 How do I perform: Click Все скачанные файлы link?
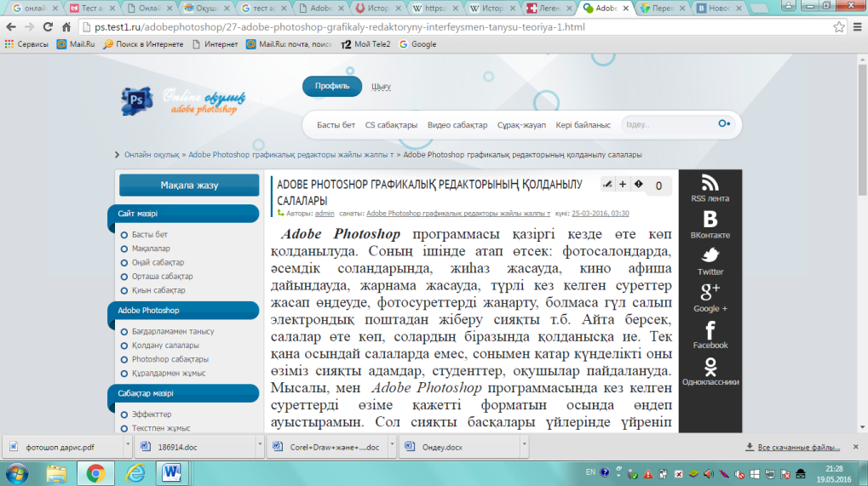pyautogui.click(x=798, y=448)
